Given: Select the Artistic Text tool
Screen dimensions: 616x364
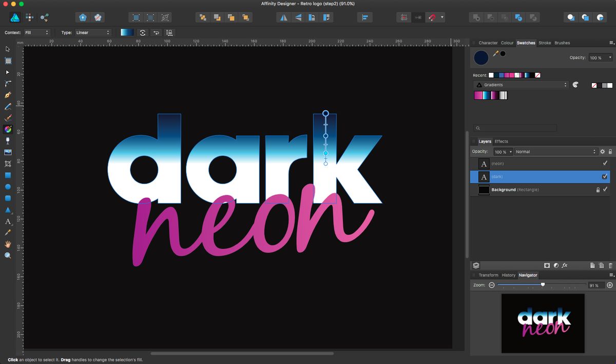Looking at the screenshot, I should coord(8,221).
